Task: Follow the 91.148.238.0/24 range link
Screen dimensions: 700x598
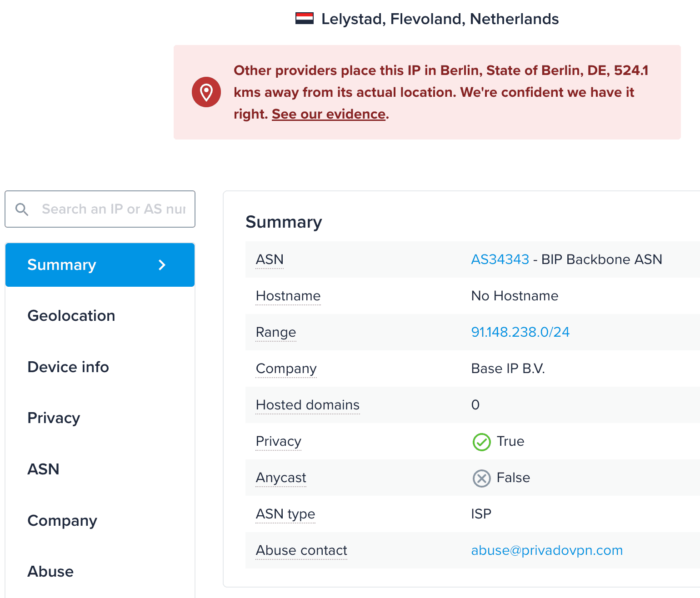Action: point(520,332)
